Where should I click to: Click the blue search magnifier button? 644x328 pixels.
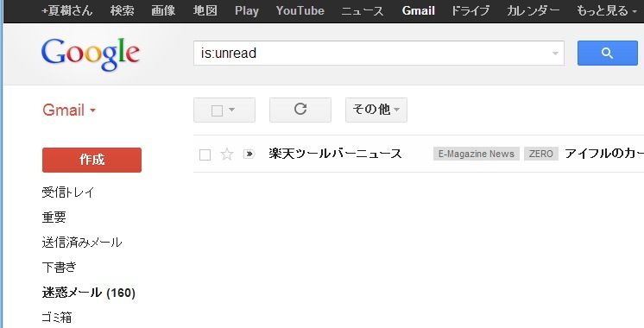608,53
